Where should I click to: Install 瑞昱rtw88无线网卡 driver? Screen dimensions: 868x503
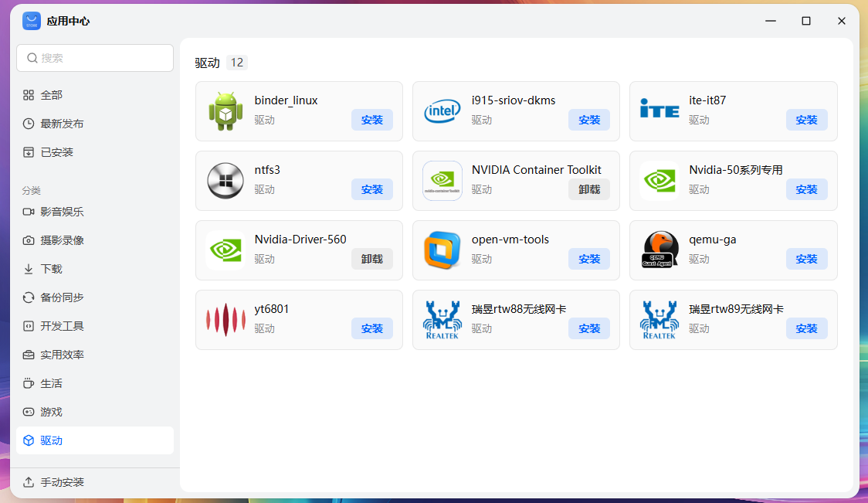[589, 328]
